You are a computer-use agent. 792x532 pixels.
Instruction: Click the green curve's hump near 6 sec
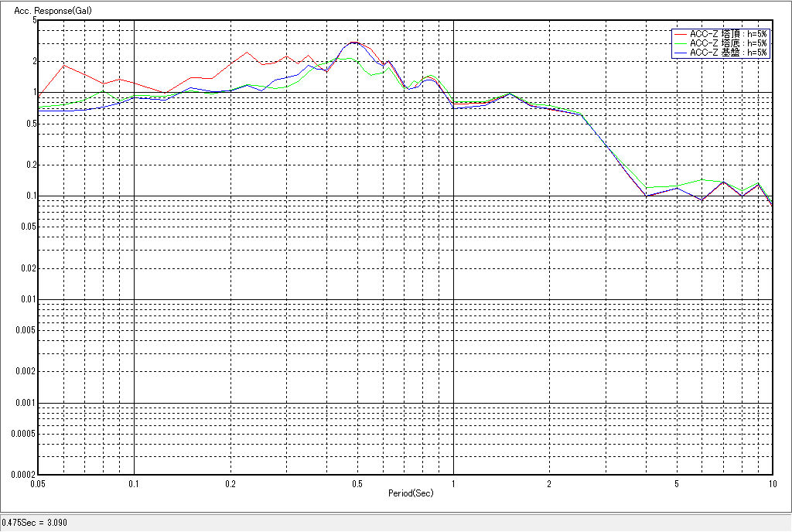click(x=702, y=179)
